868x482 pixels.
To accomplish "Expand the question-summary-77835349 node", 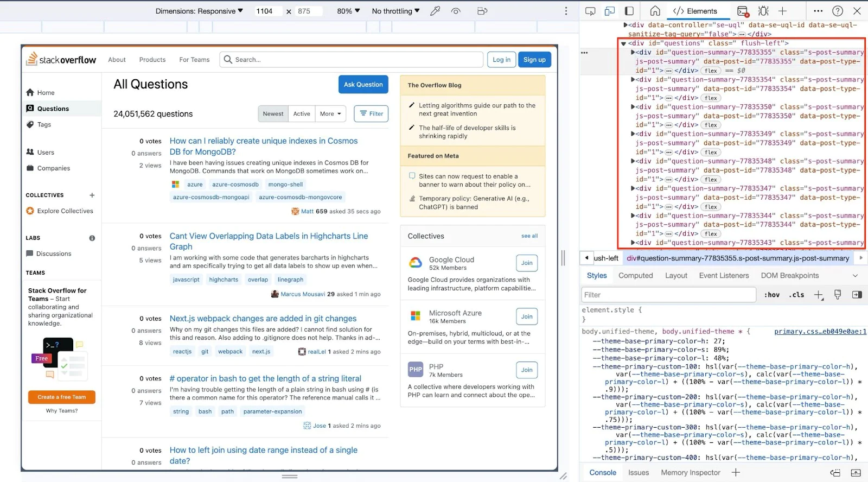I will [x=633, y=134].
